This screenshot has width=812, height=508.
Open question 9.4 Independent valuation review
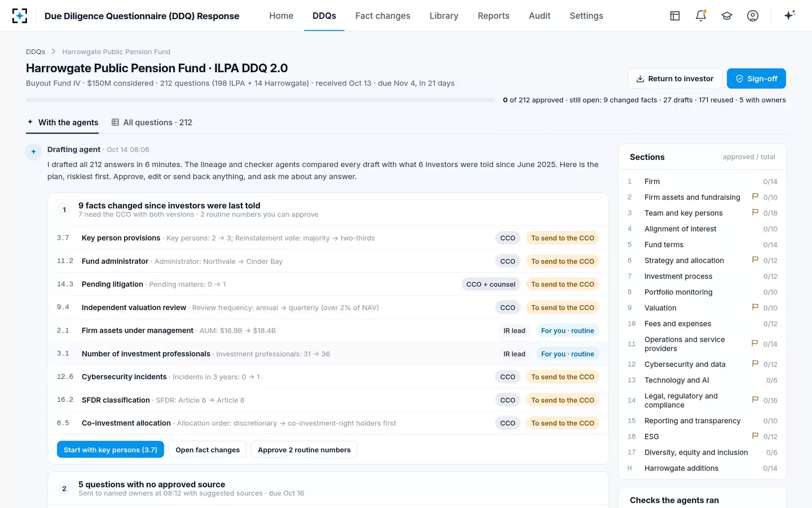[x=328, y=308]
